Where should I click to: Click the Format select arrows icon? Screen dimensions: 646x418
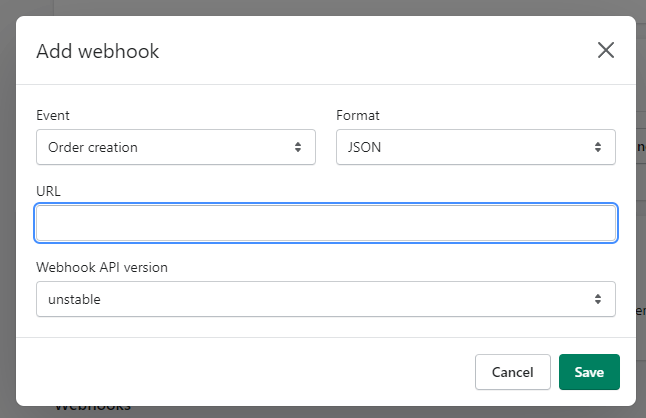[598, 147]
